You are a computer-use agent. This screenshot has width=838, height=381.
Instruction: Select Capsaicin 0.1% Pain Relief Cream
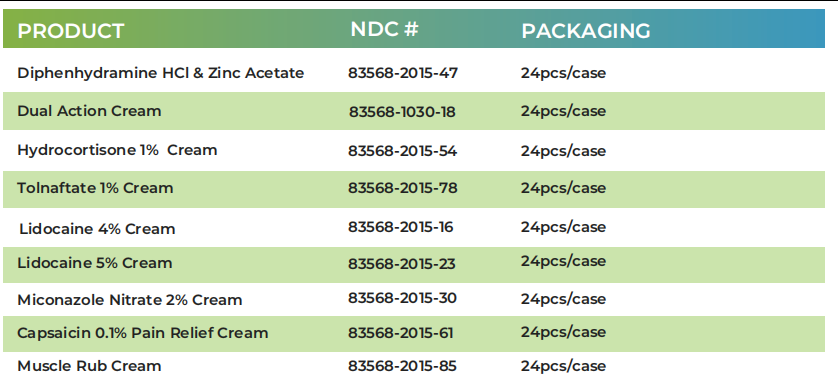[143, 333]
